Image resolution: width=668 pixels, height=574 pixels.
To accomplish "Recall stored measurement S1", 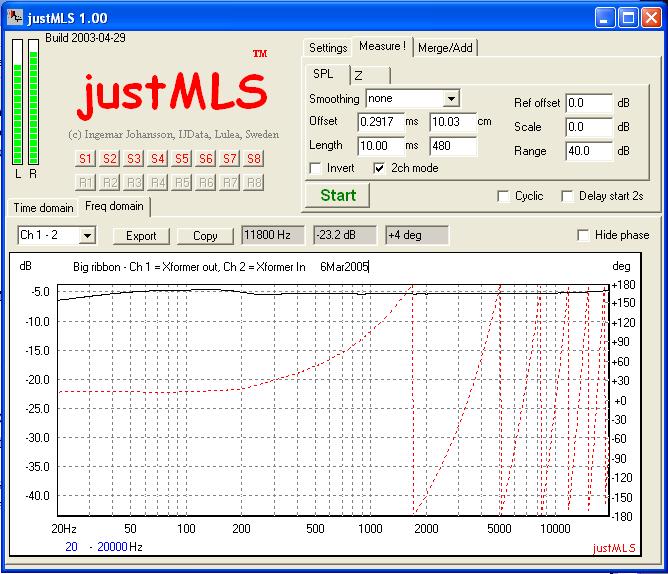I will 85,159.
